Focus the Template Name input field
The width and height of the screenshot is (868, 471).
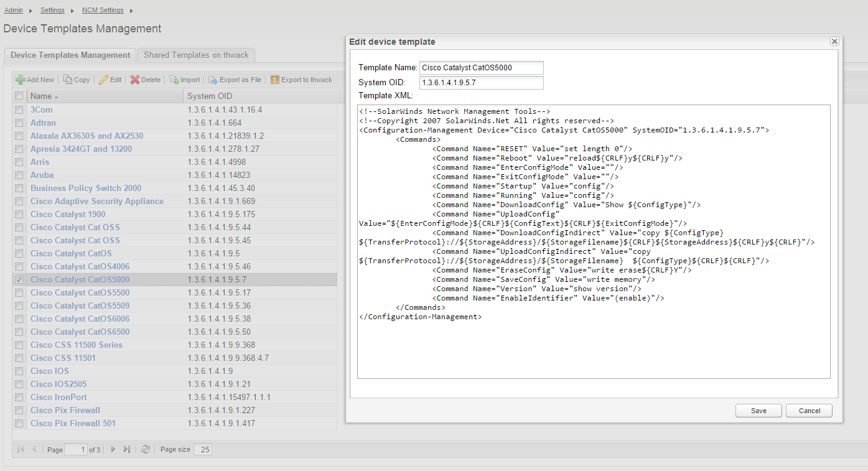point(481,67)
